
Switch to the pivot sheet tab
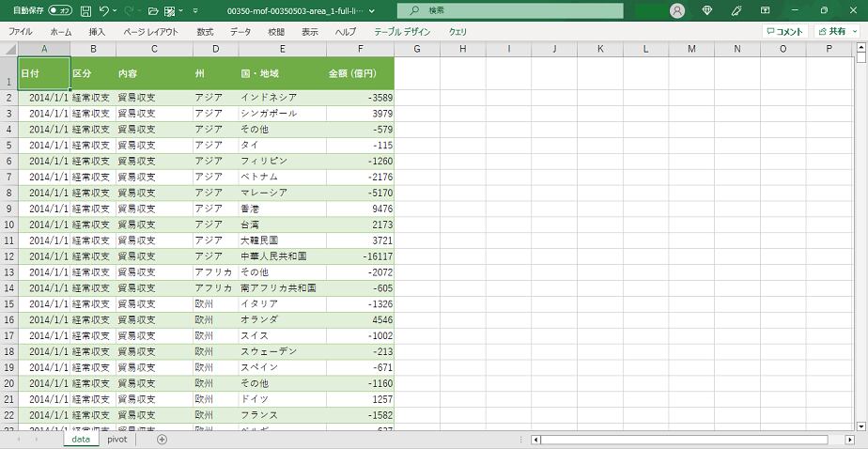click(116, 439)
